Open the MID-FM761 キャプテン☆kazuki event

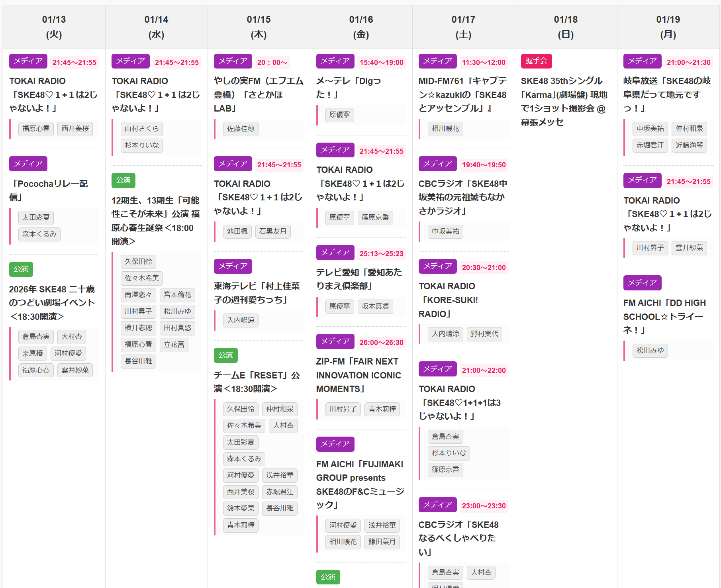coord(462,94)
